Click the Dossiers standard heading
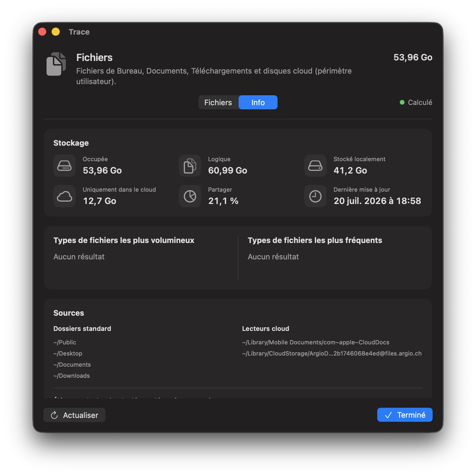 click(x=82, y=329)
